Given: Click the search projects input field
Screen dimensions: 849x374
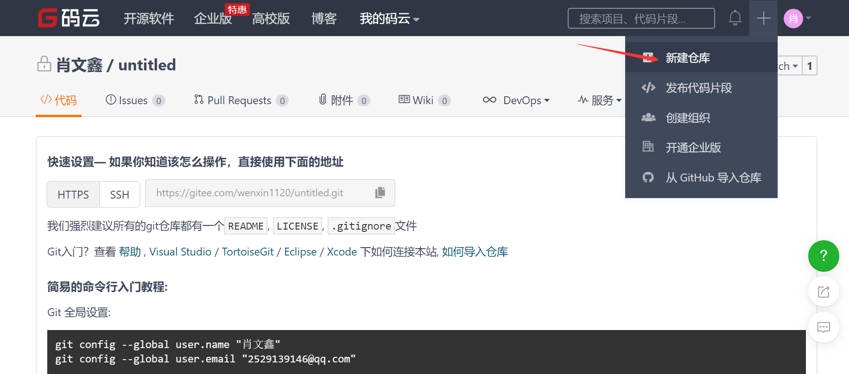Looking at the screenshot, I should click(641, 18).
